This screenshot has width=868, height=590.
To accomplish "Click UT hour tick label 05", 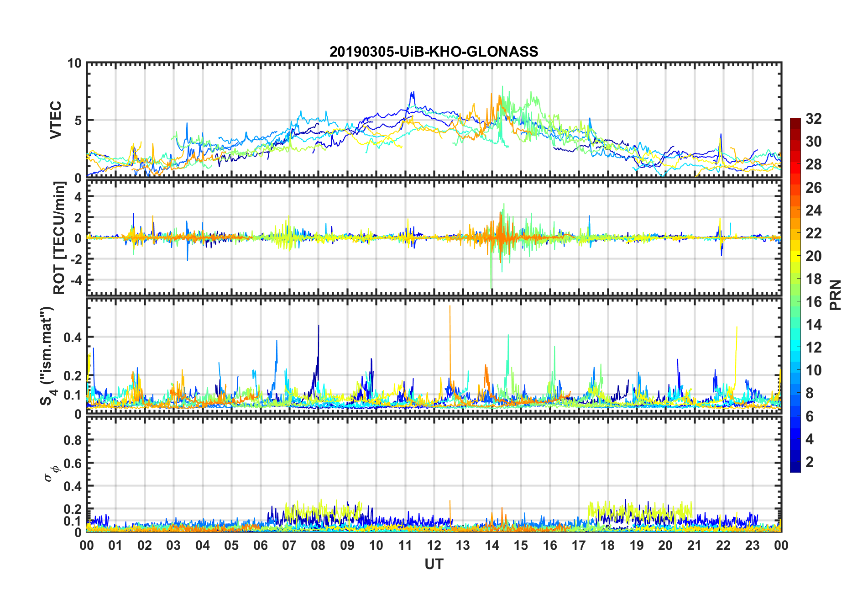I will tap(231, 545).
